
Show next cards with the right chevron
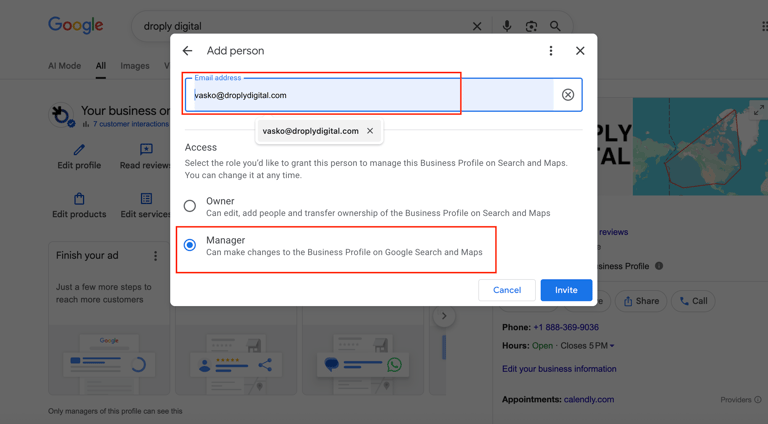(x=444, y=316)
